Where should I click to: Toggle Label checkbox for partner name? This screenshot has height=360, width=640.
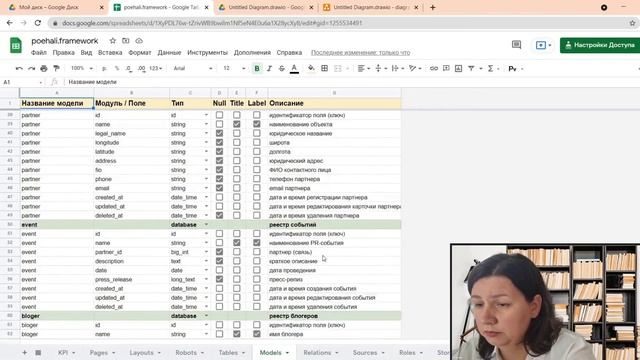point(256,124)
